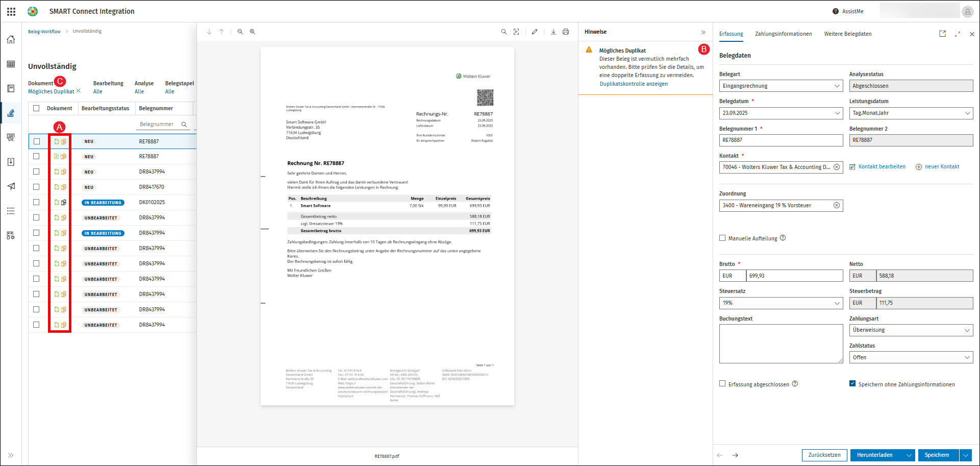Click the Zurücksetzen button
Image resolution: width=980 pixels, height=466 pixels.
pos(824,455)
